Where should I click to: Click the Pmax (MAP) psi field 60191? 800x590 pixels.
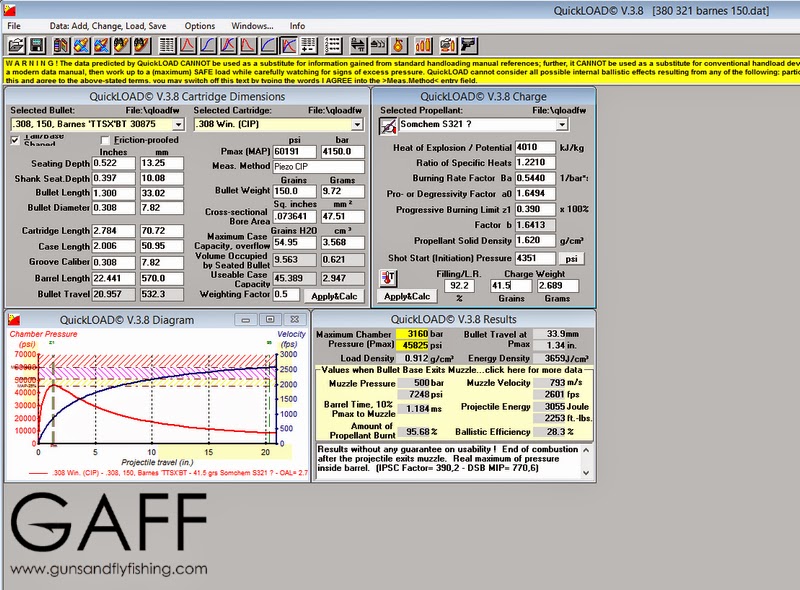coord(294,152)
